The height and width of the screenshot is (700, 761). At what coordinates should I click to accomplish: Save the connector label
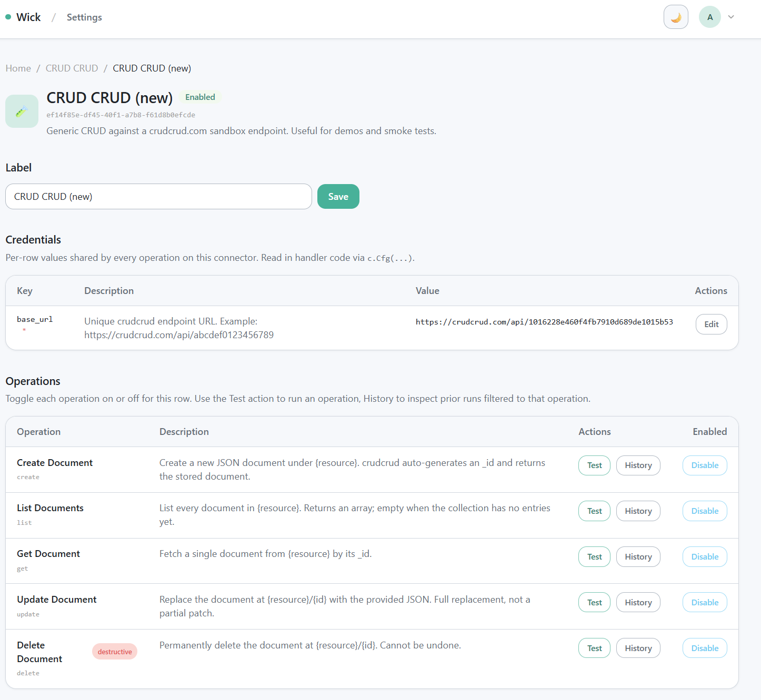[338, 197]
